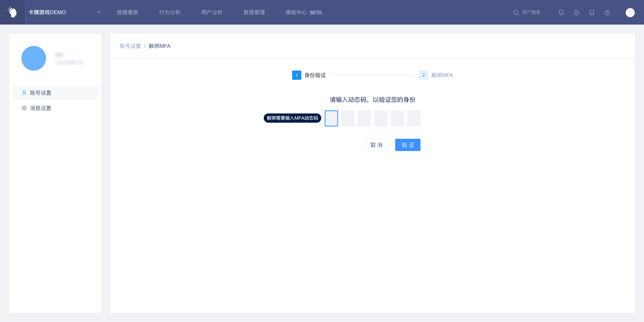Open 数据管理 in top navigation
644x322 pixels.
(254, 12)
